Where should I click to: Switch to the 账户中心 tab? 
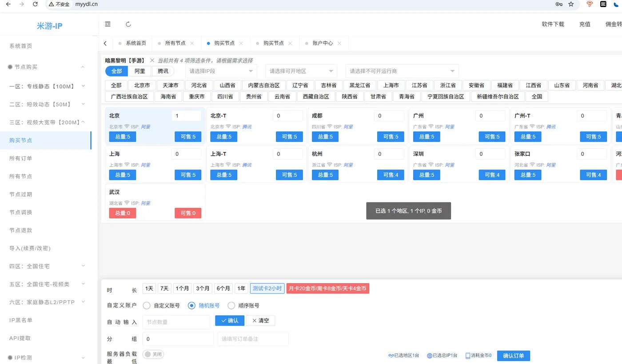[323, 44]
